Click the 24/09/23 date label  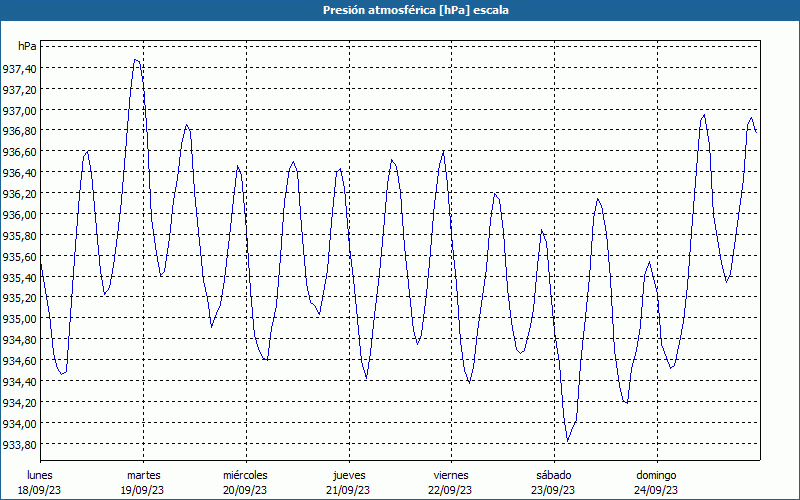(656, 490)
